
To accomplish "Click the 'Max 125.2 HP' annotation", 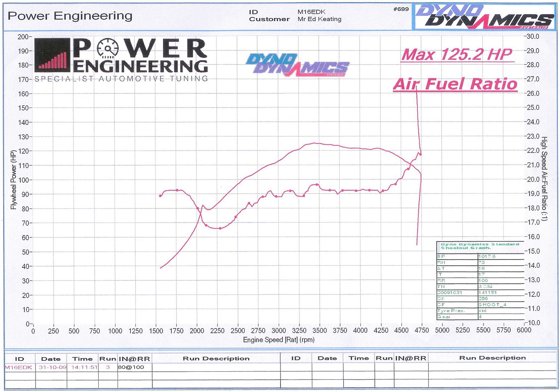I will click(x=457, y=55).
